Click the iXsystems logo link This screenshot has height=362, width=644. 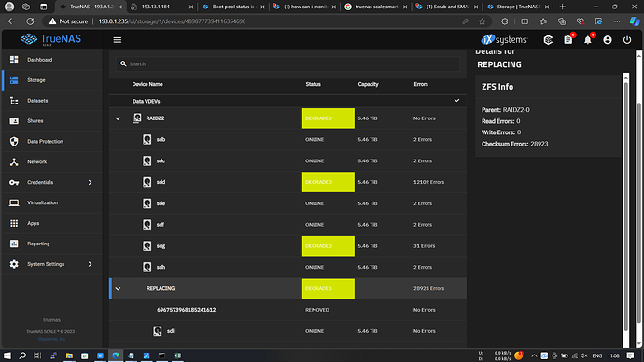coord(504,40)
